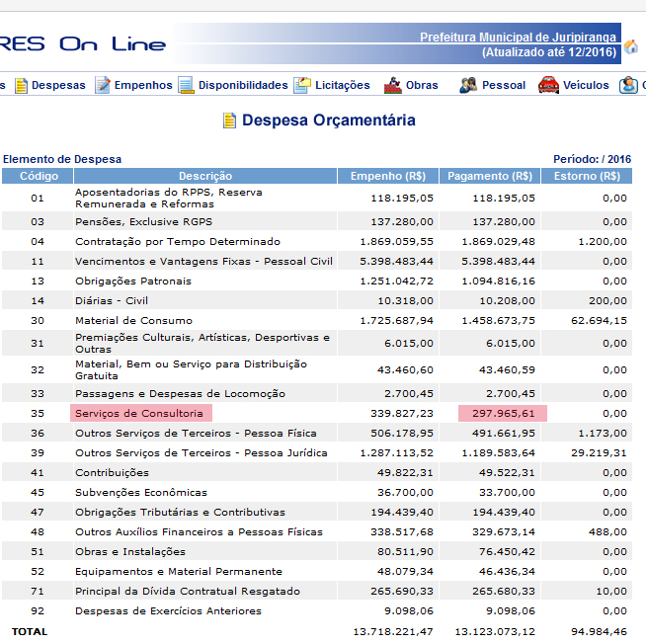Click Estorno value 29.219,31
The width and height of the screenshot is (646, 644).
(x=599, y=452)
